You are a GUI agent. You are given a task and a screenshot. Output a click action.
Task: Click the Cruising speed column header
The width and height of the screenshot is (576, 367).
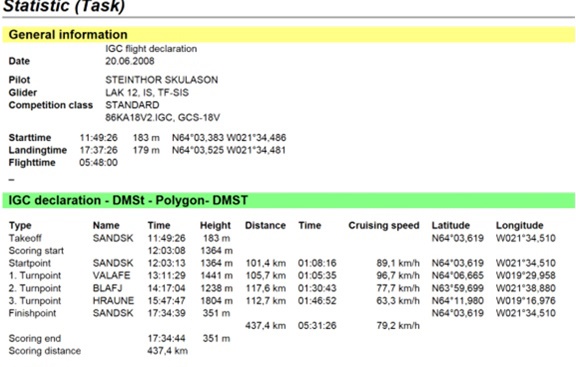click(384, 225)
